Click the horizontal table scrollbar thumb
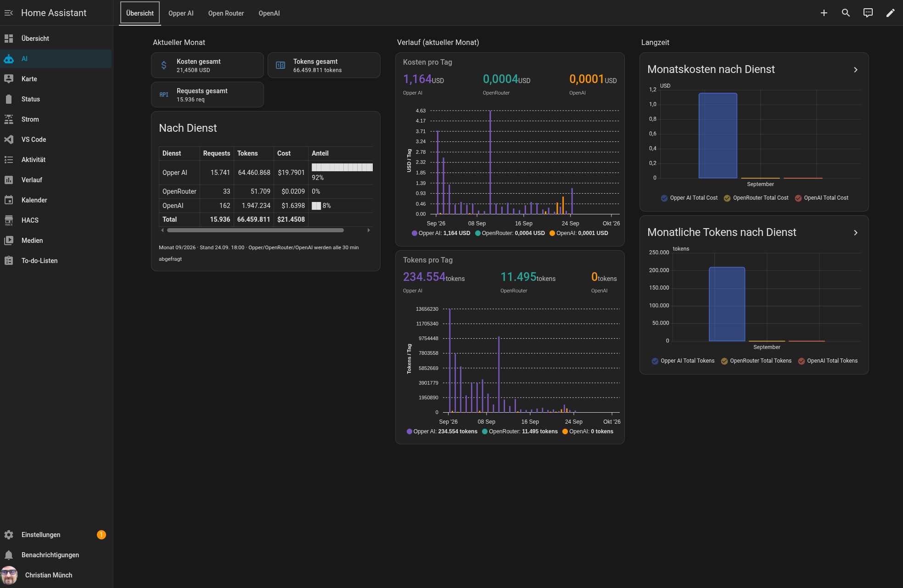This screenshot has width=903, height=588. tap(255, 230)
